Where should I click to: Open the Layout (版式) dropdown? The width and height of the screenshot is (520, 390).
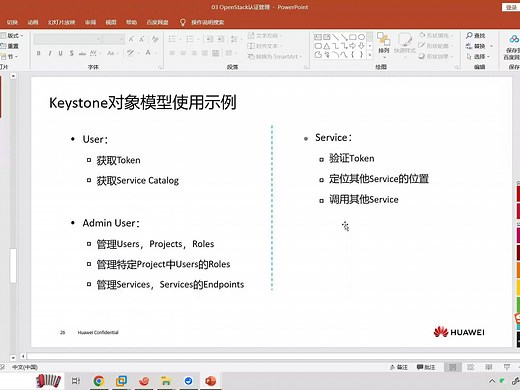(x=12, y=35)
